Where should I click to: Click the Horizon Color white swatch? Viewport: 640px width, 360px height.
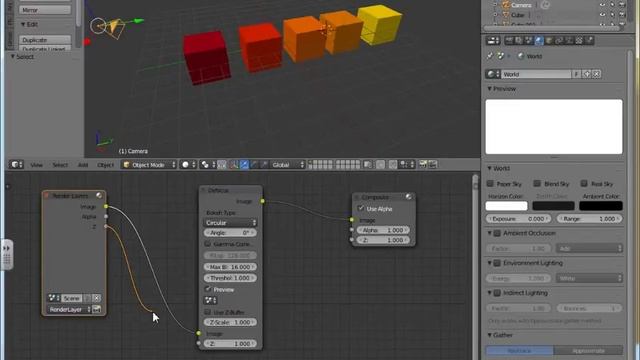506,206
